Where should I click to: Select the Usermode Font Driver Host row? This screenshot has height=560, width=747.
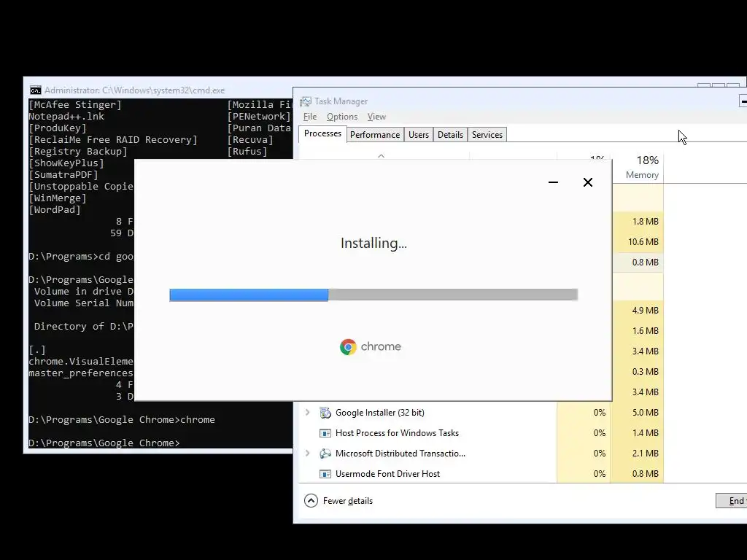tap(481, 474)
